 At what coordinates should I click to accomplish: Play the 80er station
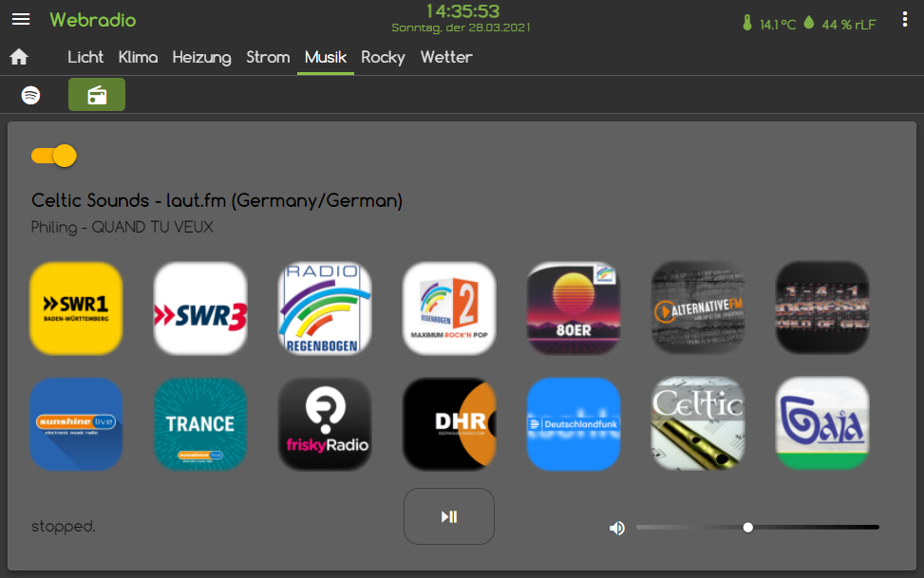[574, 308]
